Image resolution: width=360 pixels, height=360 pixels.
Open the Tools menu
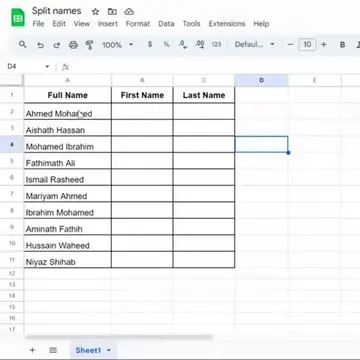[x=191, y=24]
